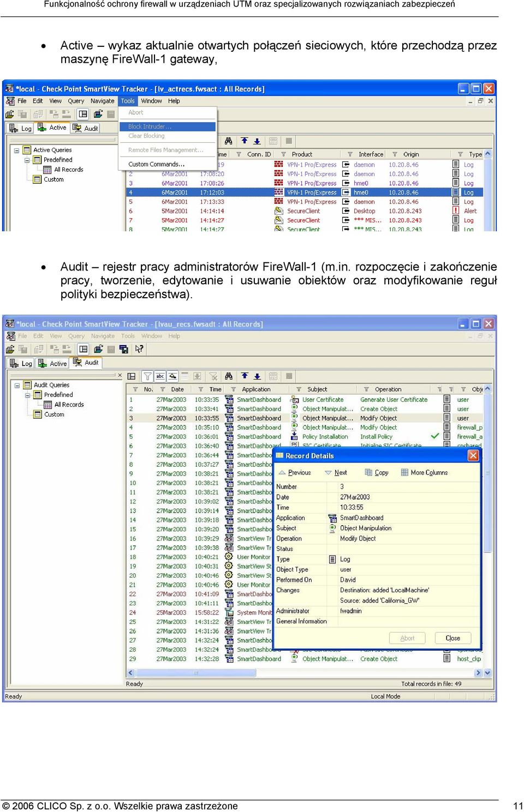Collapse the Audit Queries tree node
The width and height of the screenshot is (524, 812).
point(17,385)
